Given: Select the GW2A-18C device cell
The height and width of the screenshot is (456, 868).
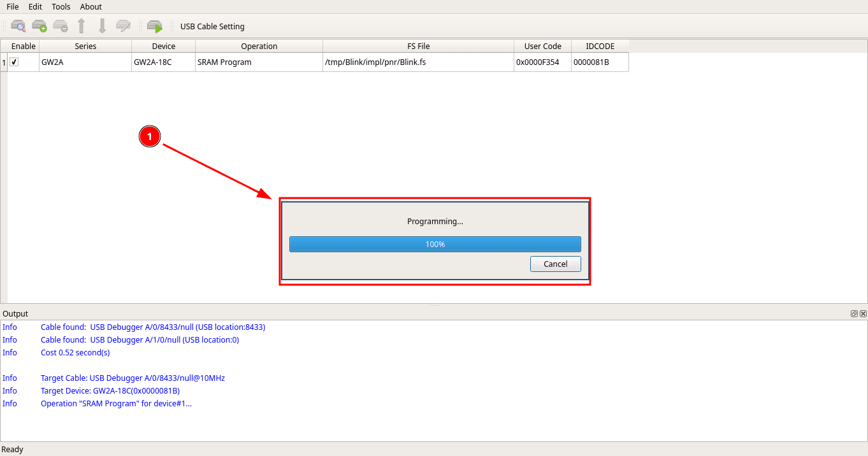Looking at the screenshot, I should [164, 62].
